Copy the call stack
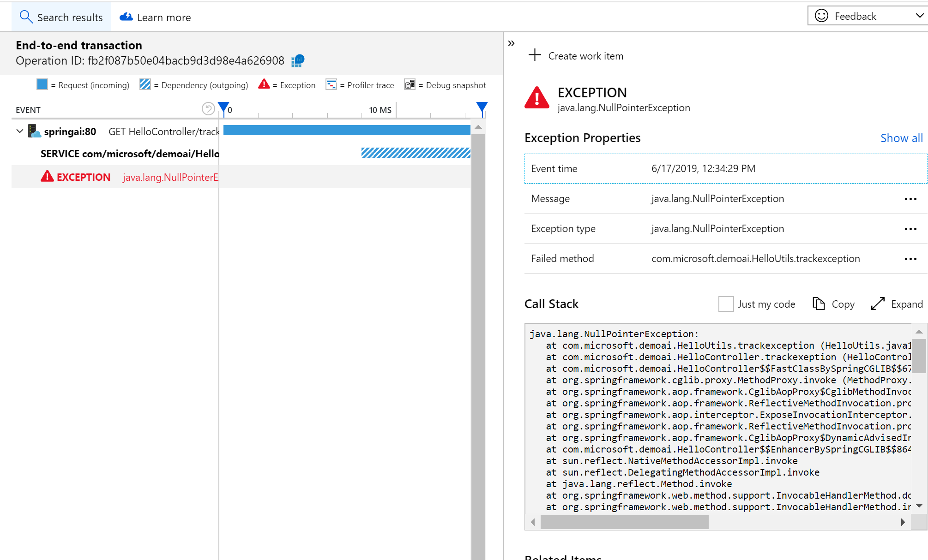The width and height of the screenshot is (928, 560). click(833, 304)
